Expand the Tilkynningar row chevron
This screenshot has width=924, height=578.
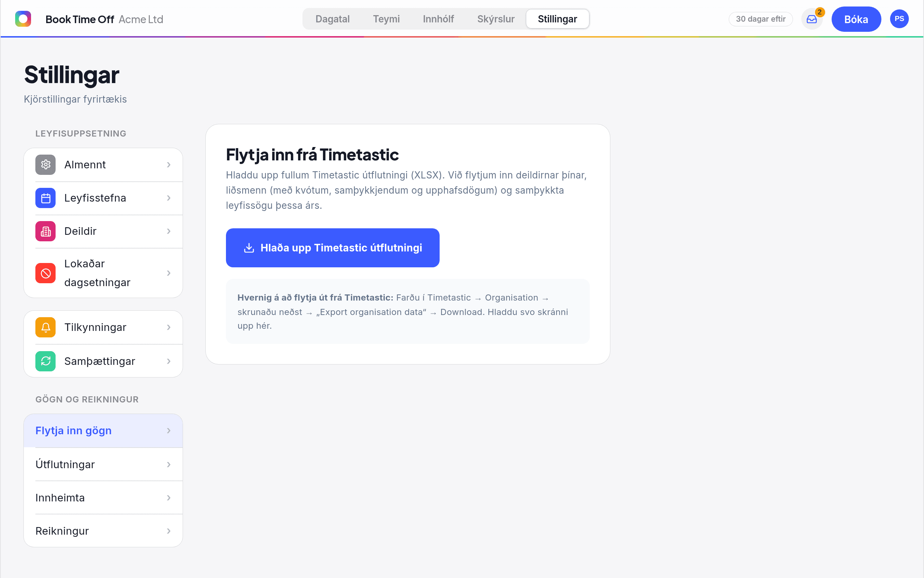[x=169, y=327]
